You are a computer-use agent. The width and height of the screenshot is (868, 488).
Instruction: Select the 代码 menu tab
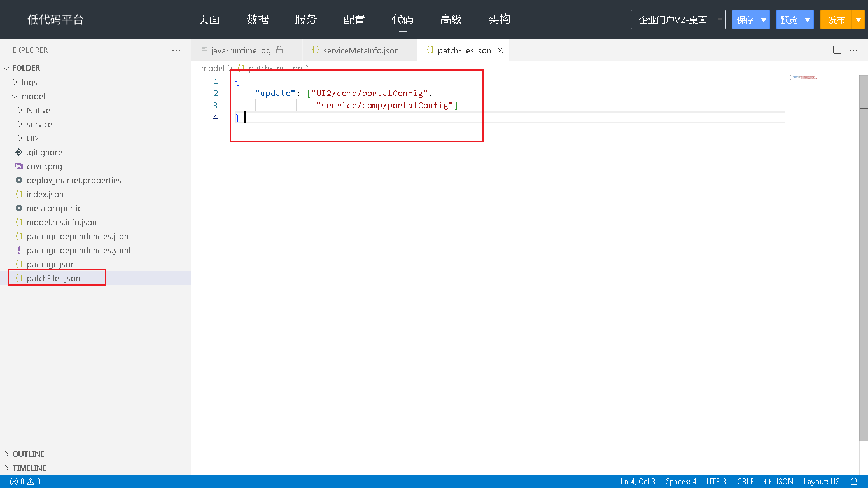[402, 19]
